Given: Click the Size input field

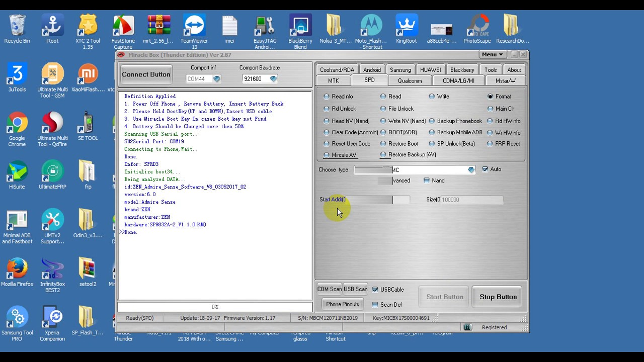Looking at the screenshot, I should coord(472,200).
